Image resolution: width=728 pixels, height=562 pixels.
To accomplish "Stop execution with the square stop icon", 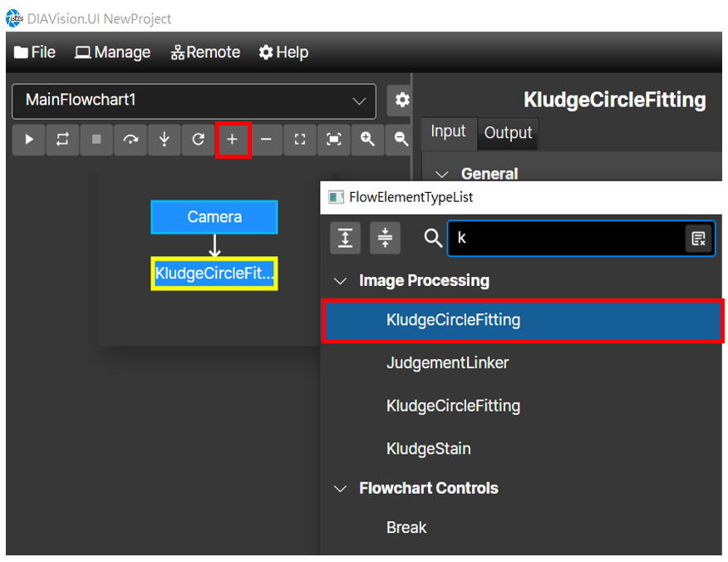I will tap(96, 140).
